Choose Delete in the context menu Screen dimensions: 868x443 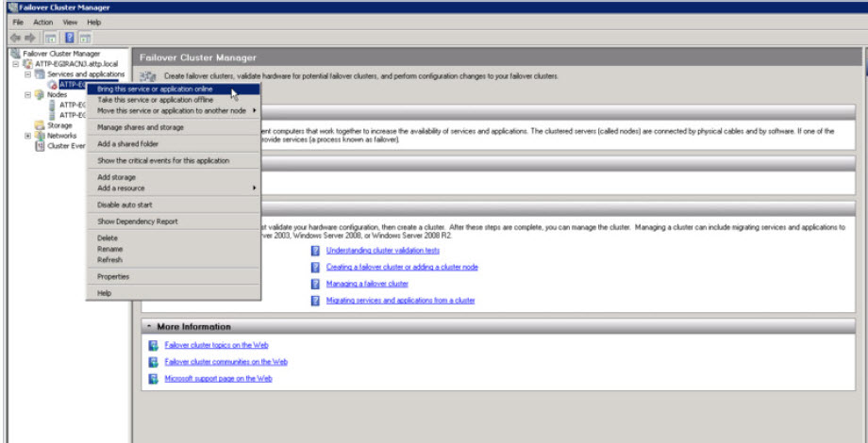173,238
